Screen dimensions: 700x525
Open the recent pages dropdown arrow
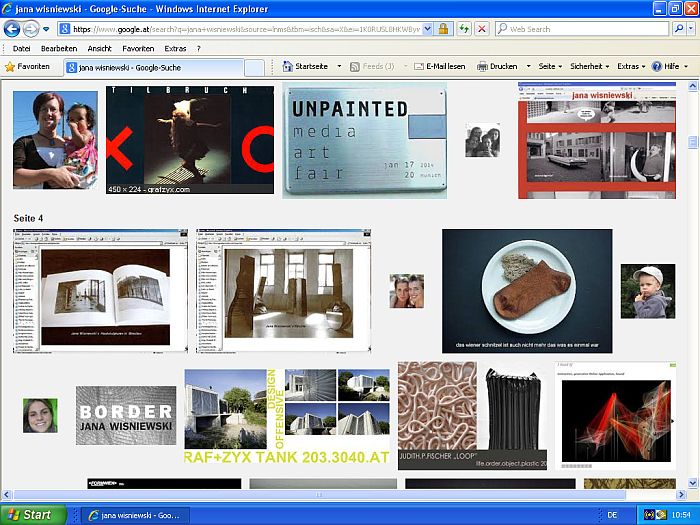(46, 29)
